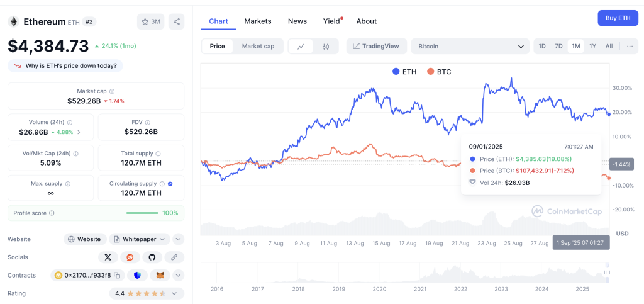Image resolution: width=644 pixels, height=304 pixels.
Task: Open the Markets tab
Action: 258,21
